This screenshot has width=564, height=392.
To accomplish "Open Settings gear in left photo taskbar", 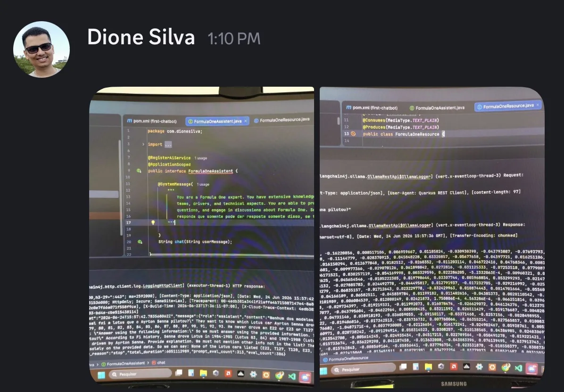I will coord(253,375).
